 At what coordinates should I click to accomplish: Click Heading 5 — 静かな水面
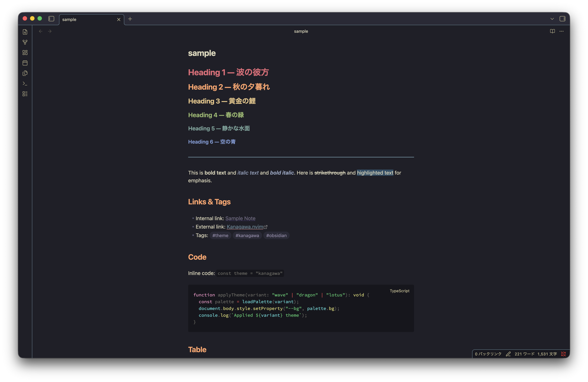click(x=219, y=128)
